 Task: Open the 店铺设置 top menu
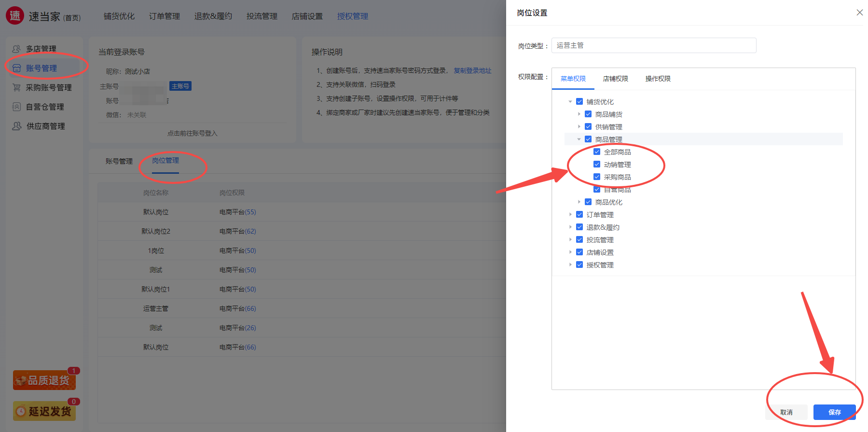coord(307,16)
